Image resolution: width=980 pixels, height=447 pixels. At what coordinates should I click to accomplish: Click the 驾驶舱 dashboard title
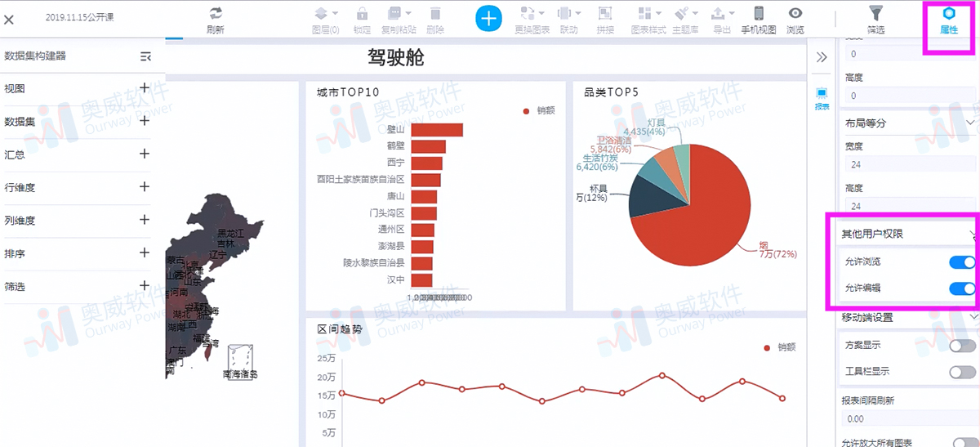[x=395, y=57]
